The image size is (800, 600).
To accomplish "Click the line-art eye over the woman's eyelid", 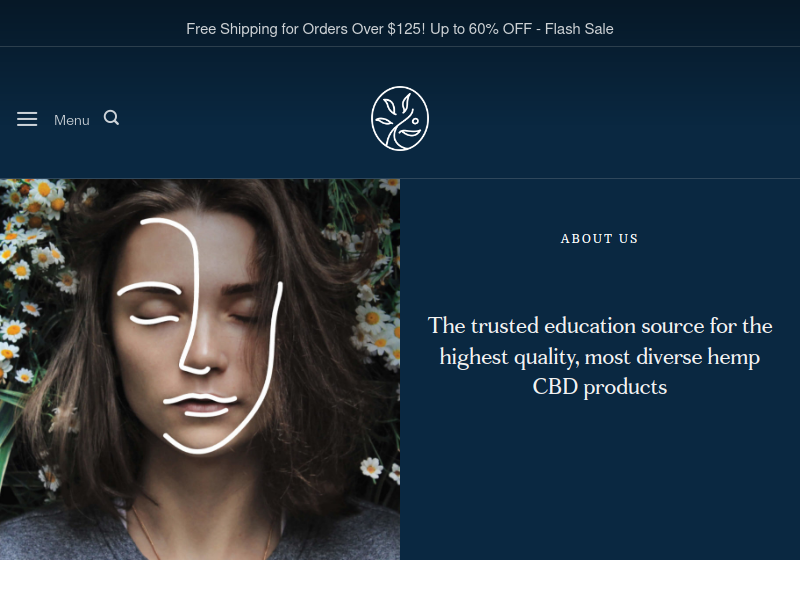I will point(155,319).
